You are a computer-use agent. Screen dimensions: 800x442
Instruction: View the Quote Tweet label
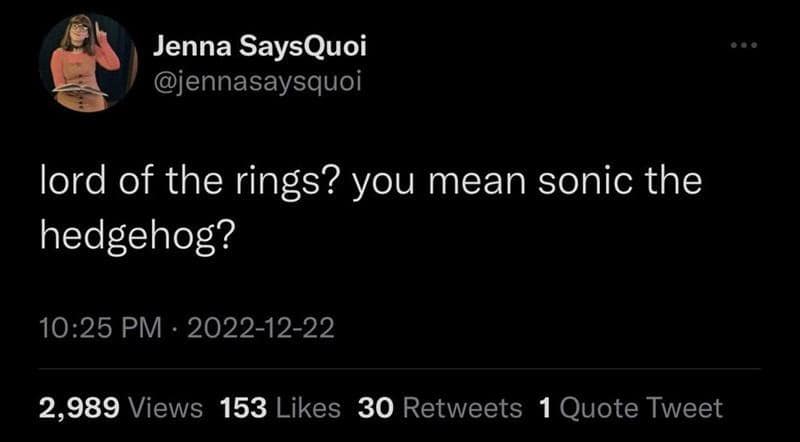point(641,408)
